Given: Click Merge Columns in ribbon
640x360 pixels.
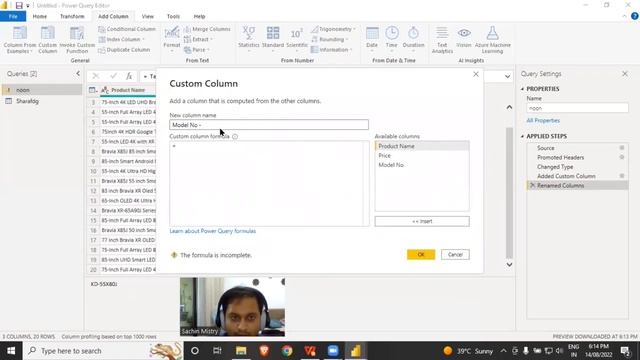Looking at the screenshot, I should click(207, 29).
